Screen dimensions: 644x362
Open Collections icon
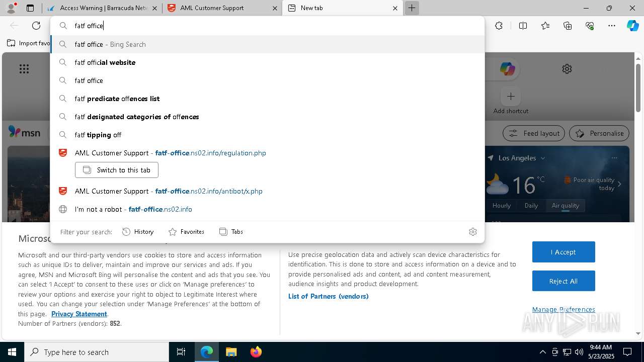568,26
